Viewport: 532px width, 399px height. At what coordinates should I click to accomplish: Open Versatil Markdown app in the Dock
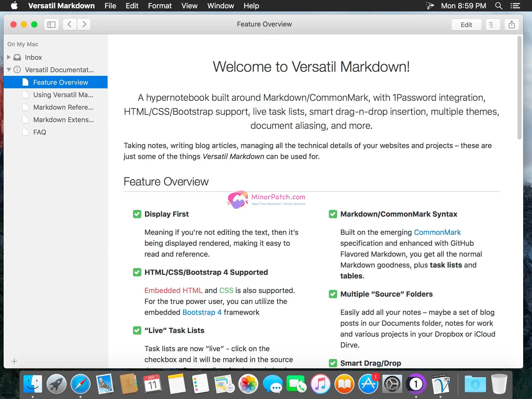tap(440, 384)
